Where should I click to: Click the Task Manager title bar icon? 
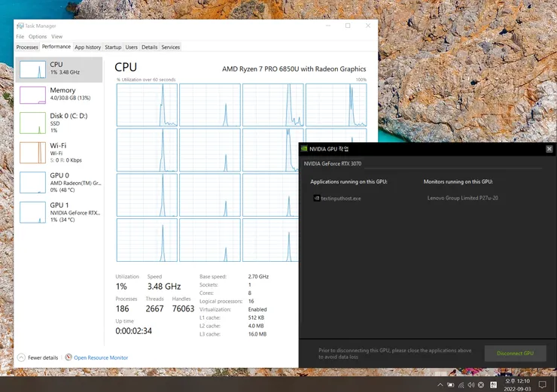coord(20,26)
